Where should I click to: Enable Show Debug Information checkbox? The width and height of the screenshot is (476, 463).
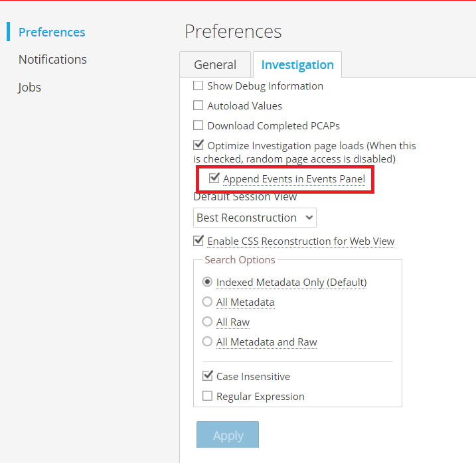pyautogui.click(x=198, y=86)
